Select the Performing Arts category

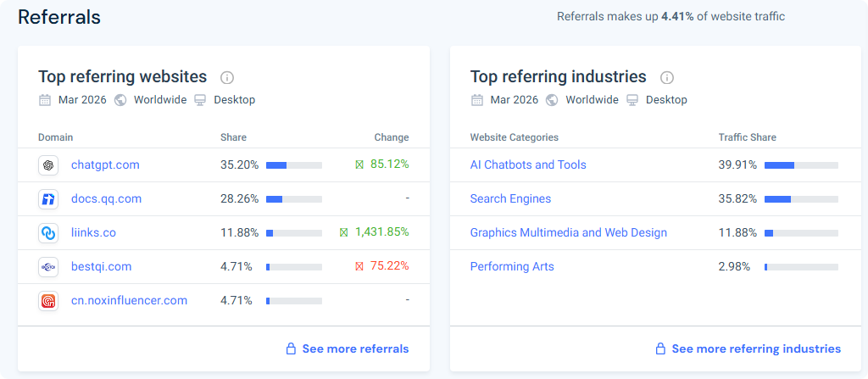click(x=512, y=267)
